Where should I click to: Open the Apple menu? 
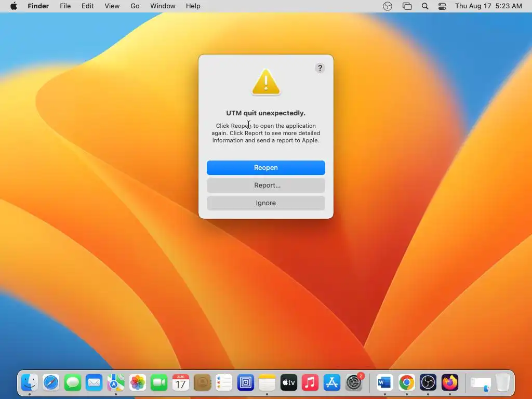tap(14, 6)
